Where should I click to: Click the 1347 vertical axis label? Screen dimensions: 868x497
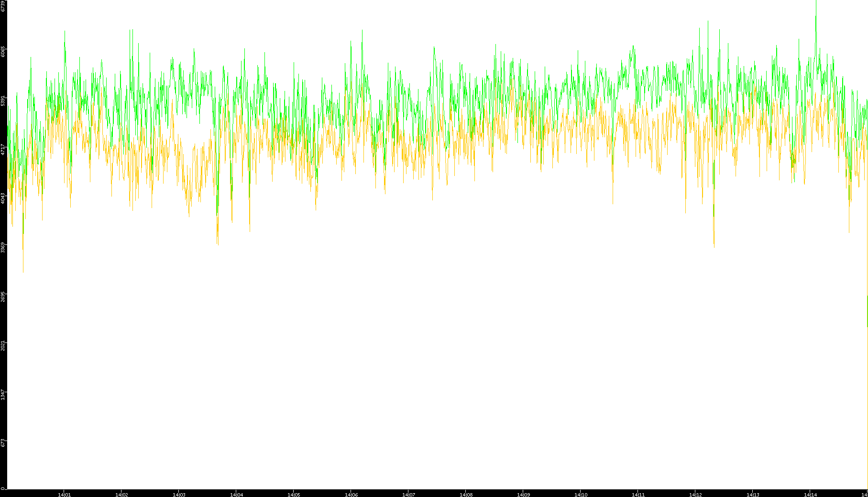(x=3, y=394)
